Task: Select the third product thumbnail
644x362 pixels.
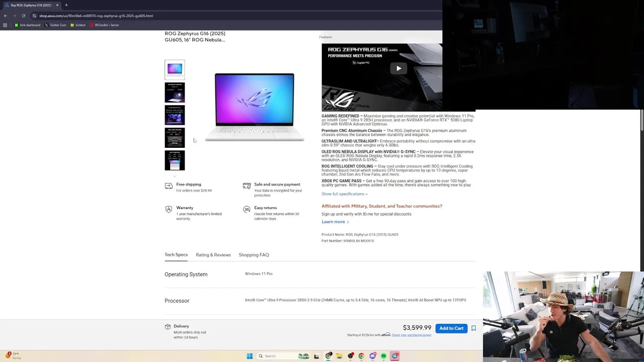Action: (x=175, y=115)
